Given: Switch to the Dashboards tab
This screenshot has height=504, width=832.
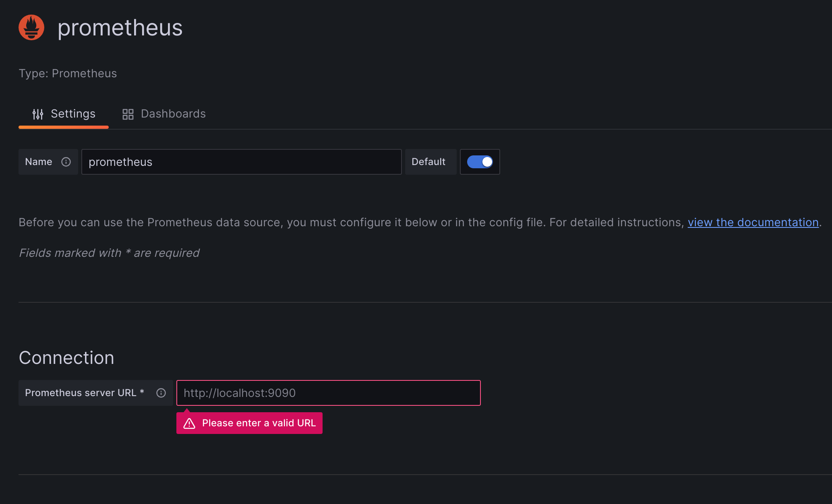Looking at the screenshot, I should tap(173, 114).
